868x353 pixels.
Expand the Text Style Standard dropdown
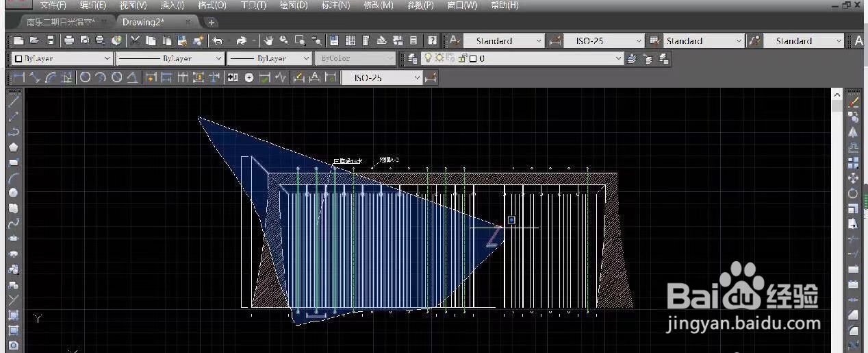[503, 41]
